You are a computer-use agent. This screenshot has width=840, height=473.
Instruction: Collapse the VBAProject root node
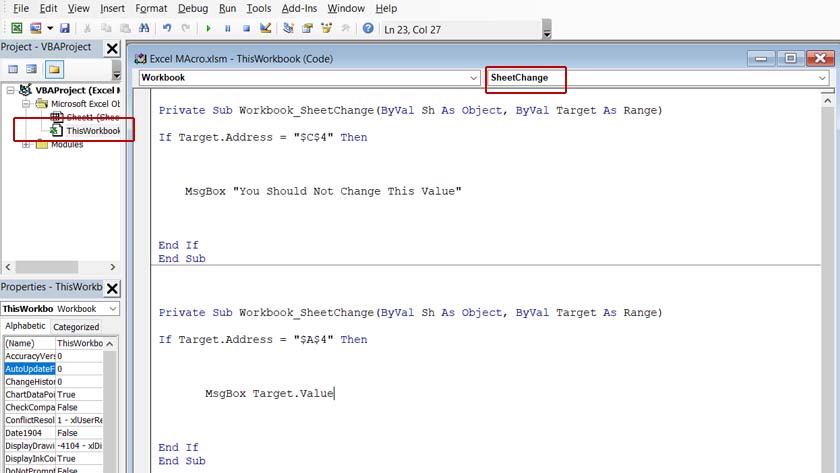pos(11,91)
